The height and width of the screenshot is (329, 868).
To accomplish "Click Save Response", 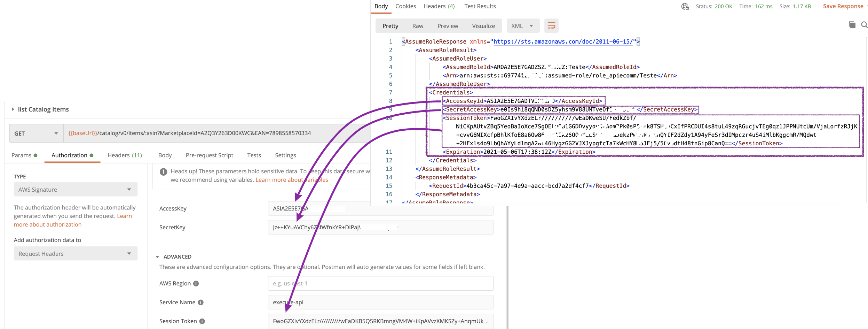I will (843, 6).
